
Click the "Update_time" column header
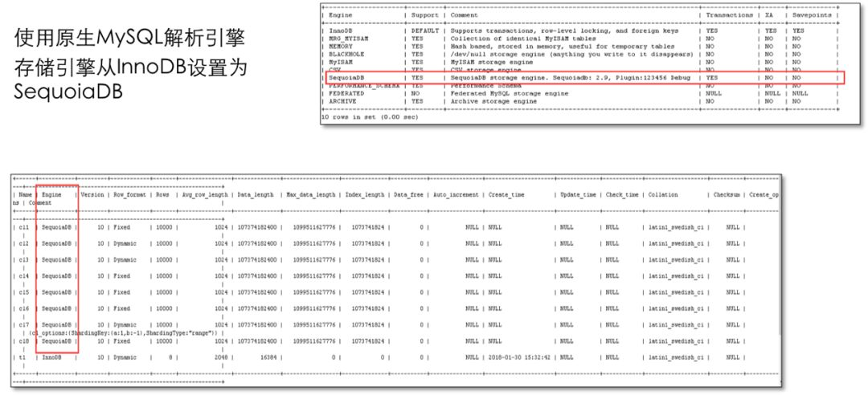(x=579, y=195)
